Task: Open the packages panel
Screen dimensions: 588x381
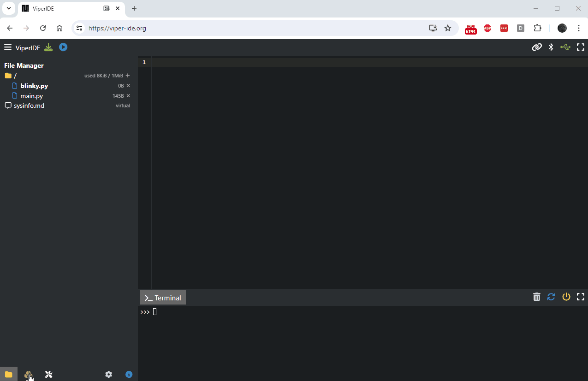Action: pos(29,374)
